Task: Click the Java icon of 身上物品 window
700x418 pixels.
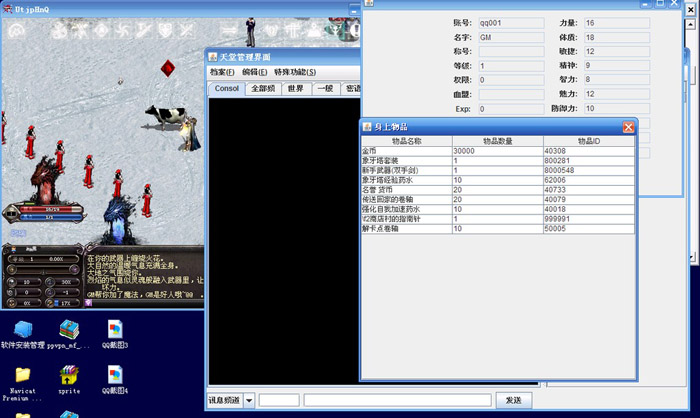Action: 367,127
